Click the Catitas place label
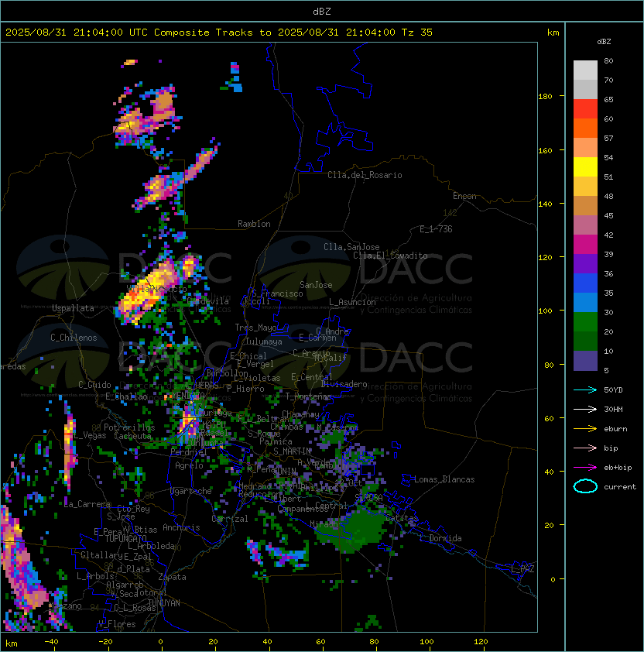Viewport: 644px width, 652px height. (x=402, y=518)
